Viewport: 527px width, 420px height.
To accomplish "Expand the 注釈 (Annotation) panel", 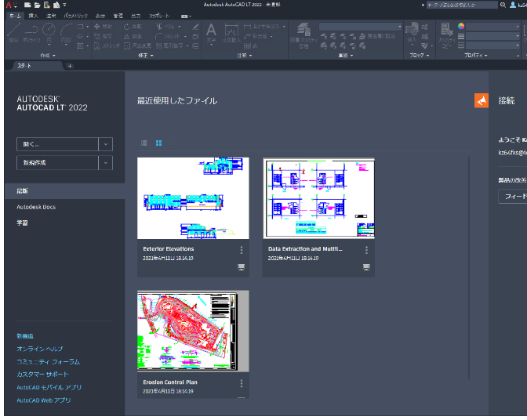I will point(245,56).
